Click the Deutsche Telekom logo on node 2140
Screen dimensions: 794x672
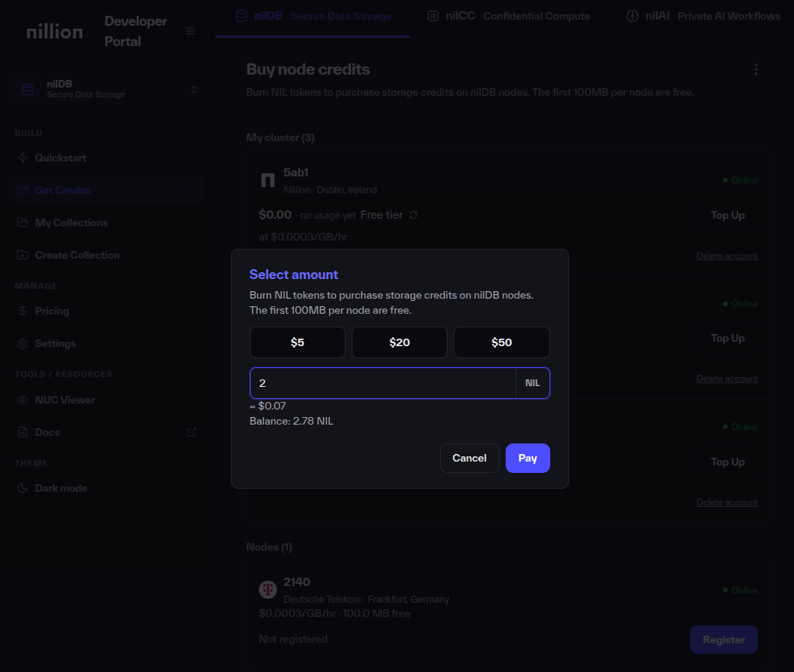268,589
